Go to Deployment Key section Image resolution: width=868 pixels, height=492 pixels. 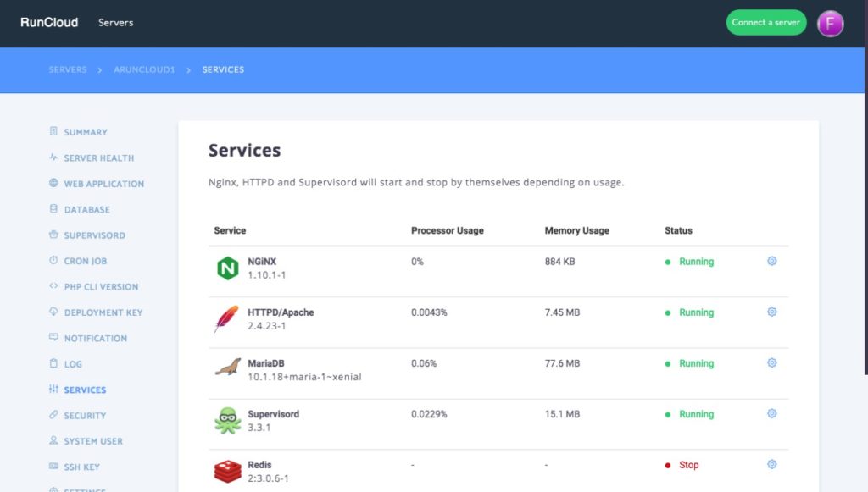[103, 312]
